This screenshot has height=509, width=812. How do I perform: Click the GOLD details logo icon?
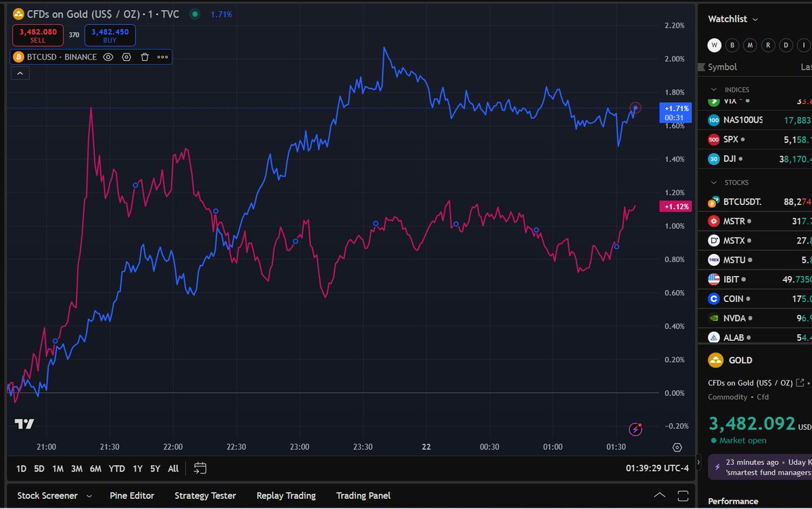click(x=715, y=360)
